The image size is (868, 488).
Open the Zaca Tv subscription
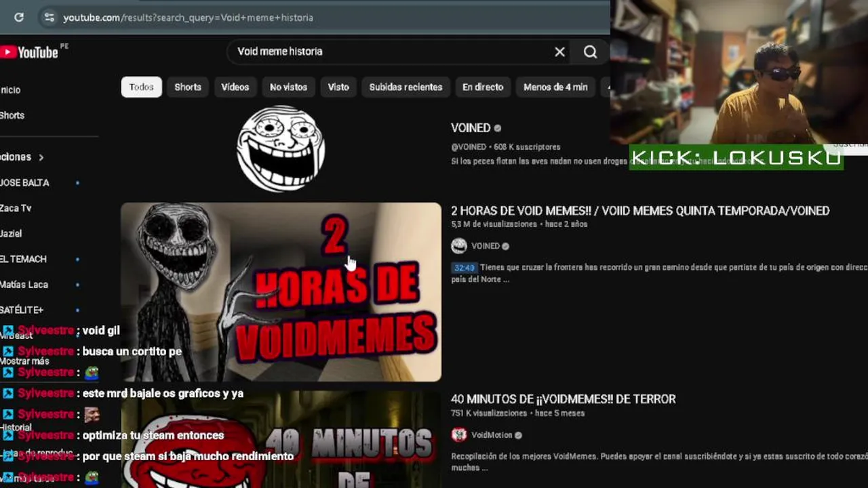click(x=16, y=208)
